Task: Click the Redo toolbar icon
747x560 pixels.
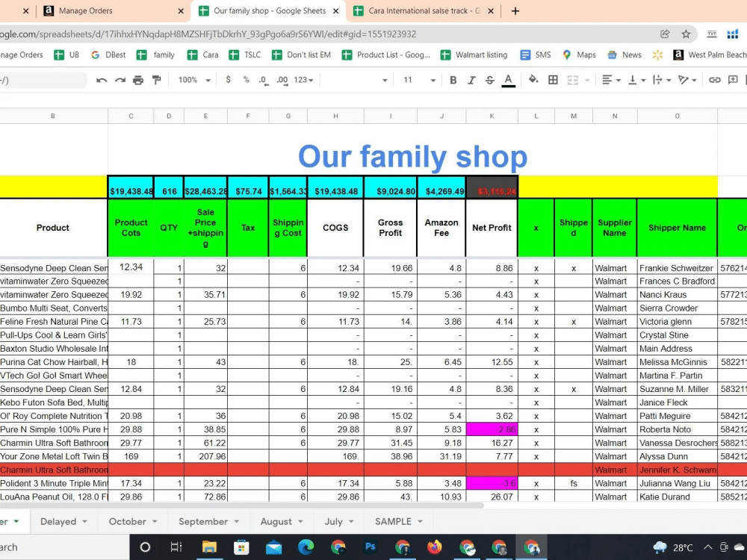Action: 120,80
